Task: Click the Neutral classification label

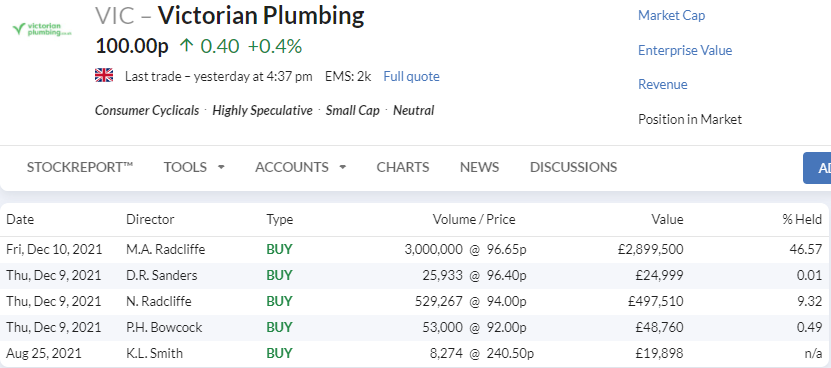Action: pos(413,110)
